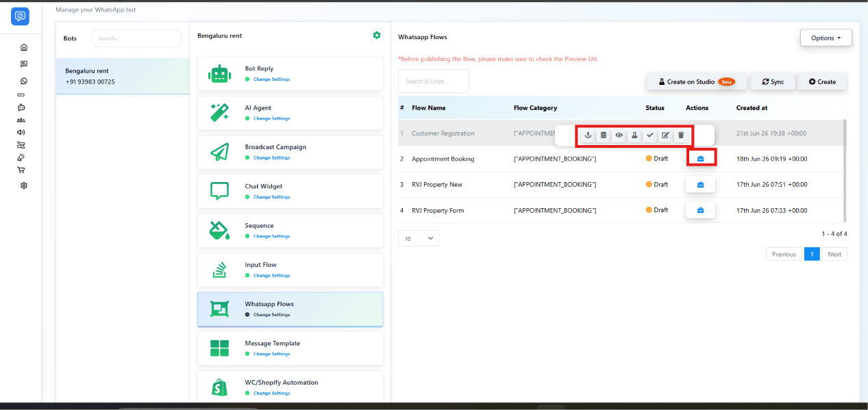Select the Input Flow card title
The width and height of the screenshot is (868, 410).
click(x=261, y=265)
